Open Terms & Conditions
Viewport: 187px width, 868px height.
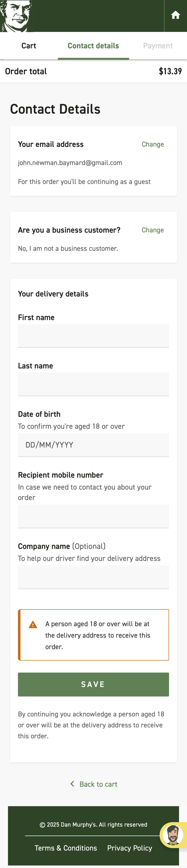point(66,848)
